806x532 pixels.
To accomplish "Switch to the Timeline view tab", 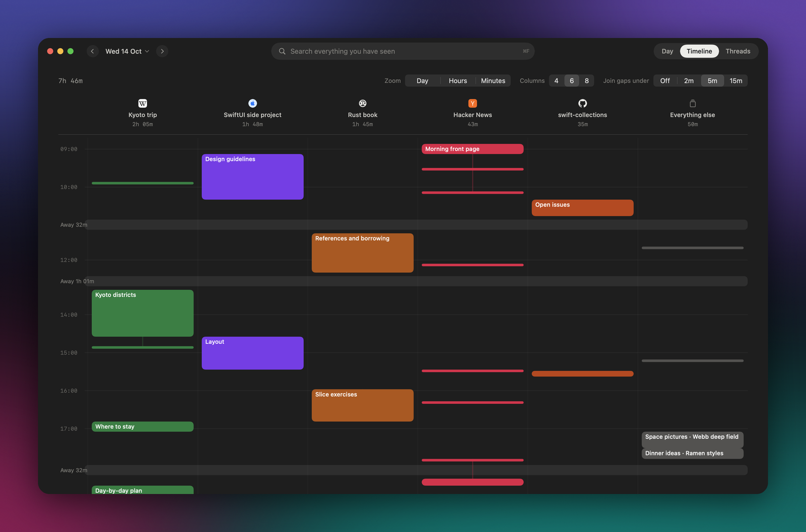I will pyautogui.click(x=699, y=51).
